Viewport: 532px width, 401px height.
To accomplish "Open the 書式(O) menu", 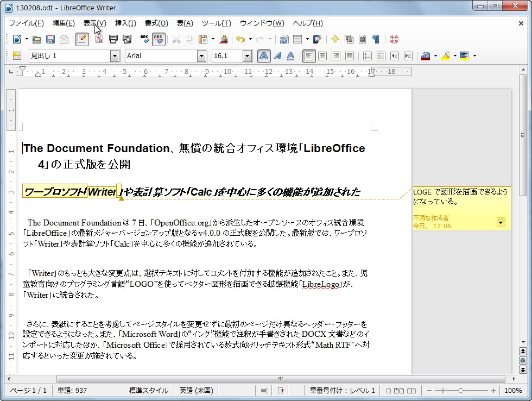I will tap(156, 23).
